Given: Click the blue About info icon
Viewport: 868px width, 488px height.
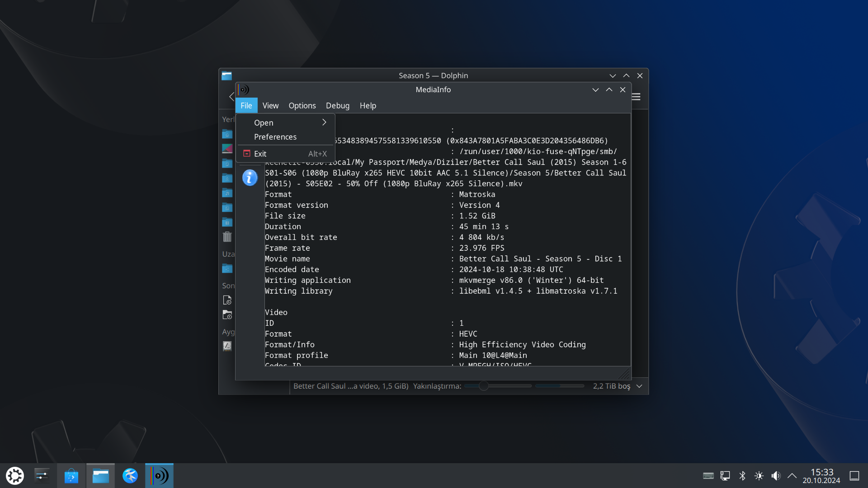Looking at the screenshot, I should [250, 178].
